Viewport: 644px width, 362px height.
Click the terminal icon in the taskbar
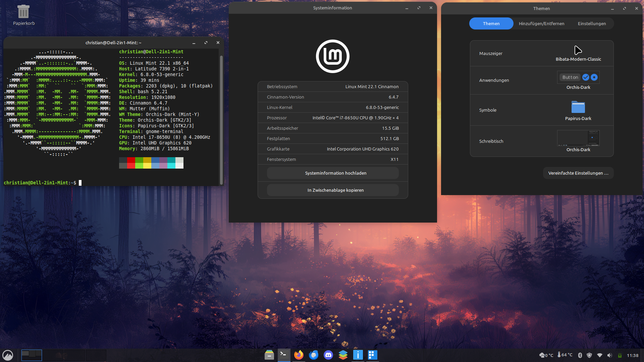point(284,355)
